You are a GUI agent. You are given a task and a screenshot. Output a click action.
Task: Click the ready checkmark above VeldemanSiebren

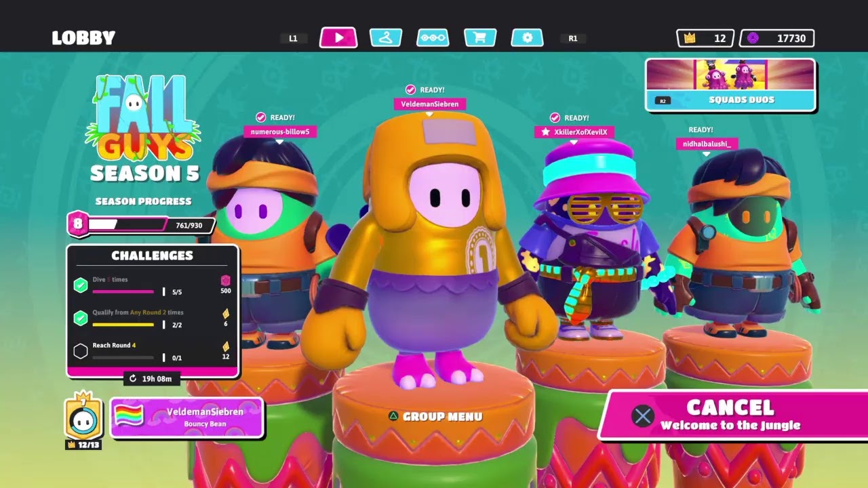pyautogui.click(x=410, y=89)
